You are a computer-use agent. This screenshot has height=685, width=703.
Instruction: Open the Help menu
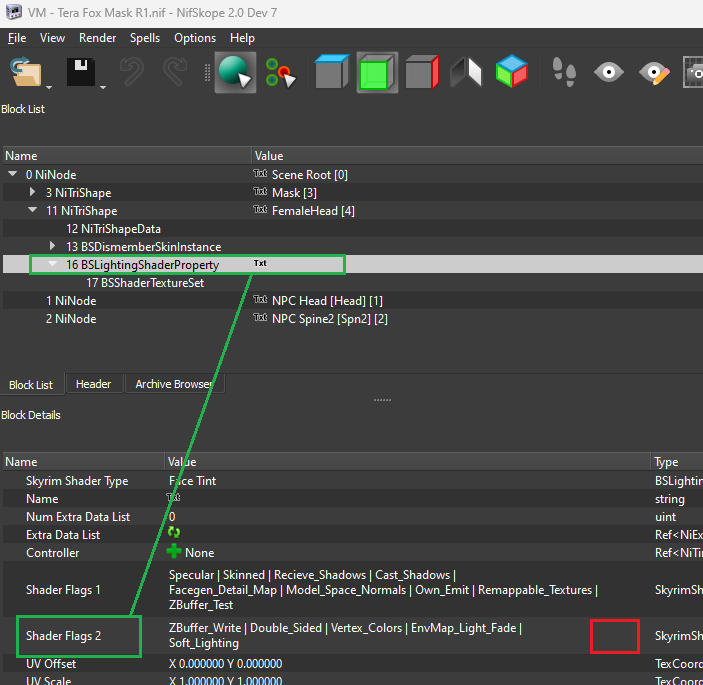pos(243,38)
